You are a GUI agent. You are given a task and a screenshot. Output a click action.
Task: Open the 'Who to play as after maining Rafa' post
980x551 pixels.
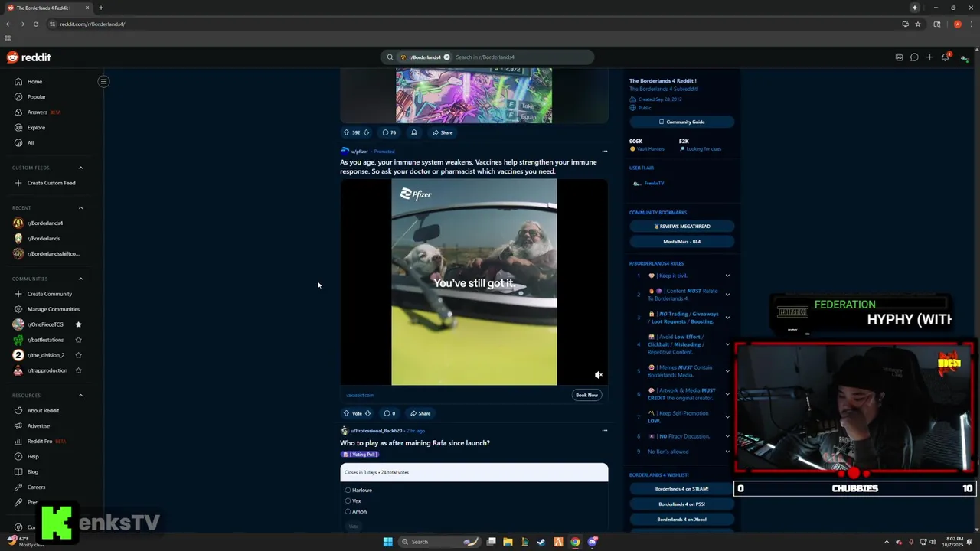pyautogui.click(x=415, y=443)
